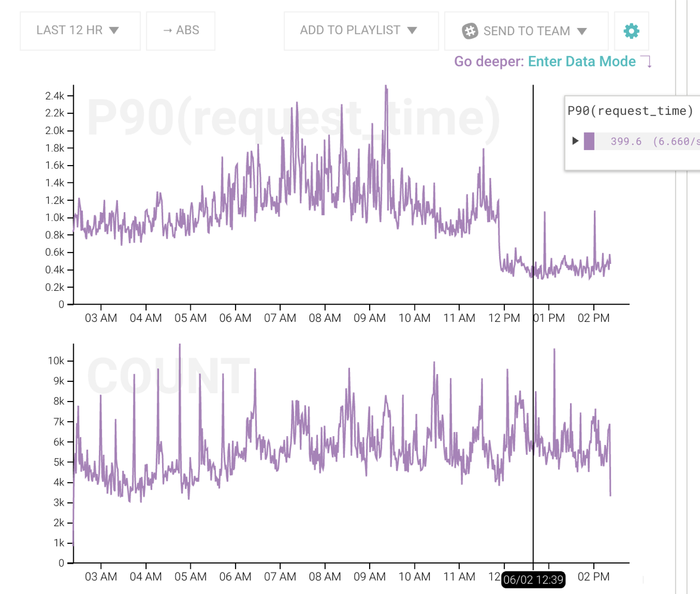Click the 06/02 12:39 timestamp marker label
700x594 pixels.
[x=533, y=580]
